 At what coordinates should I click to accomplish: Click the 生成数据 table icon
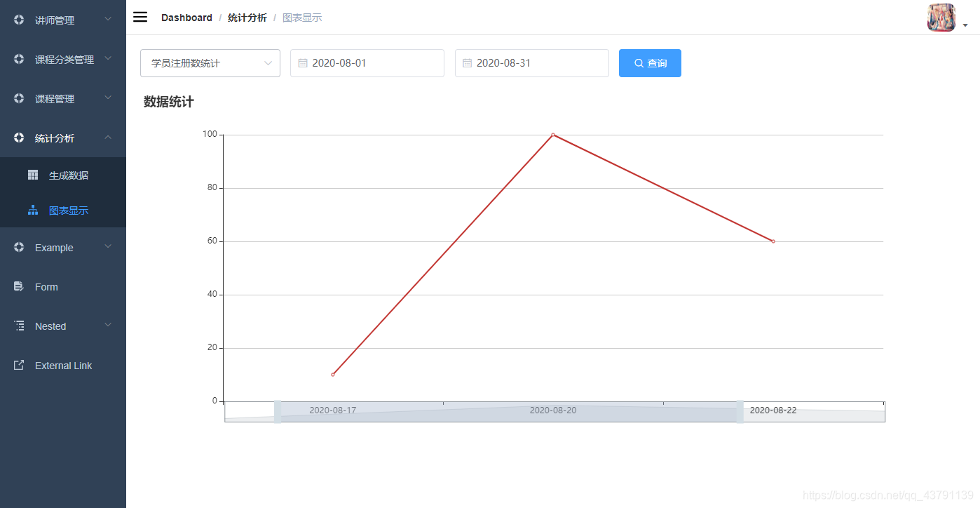[33, 175]
